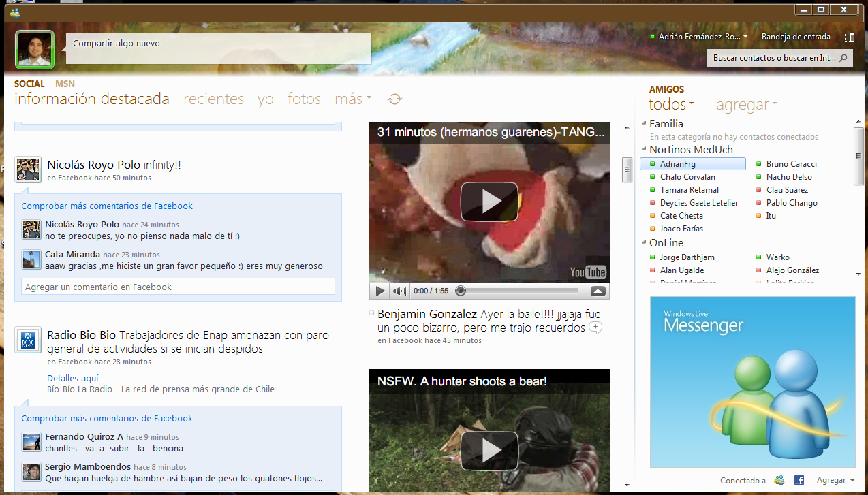Open the más dropdown in the social tabs
868x495 pixels.
tap(353, 99)
